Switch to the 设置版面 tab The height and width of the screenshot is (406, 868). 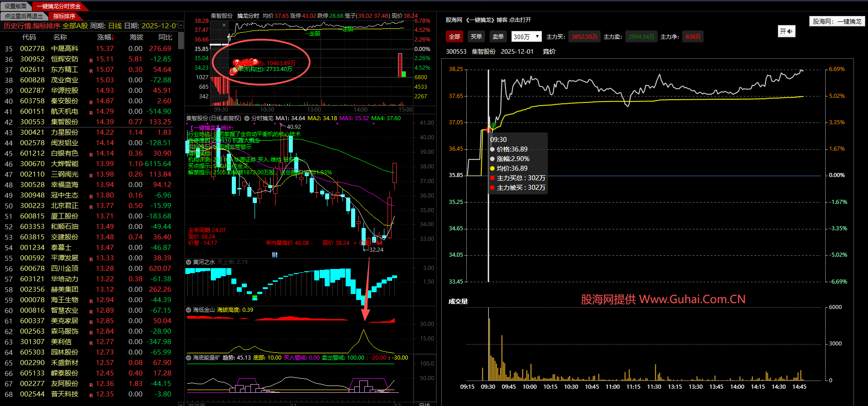16,6
